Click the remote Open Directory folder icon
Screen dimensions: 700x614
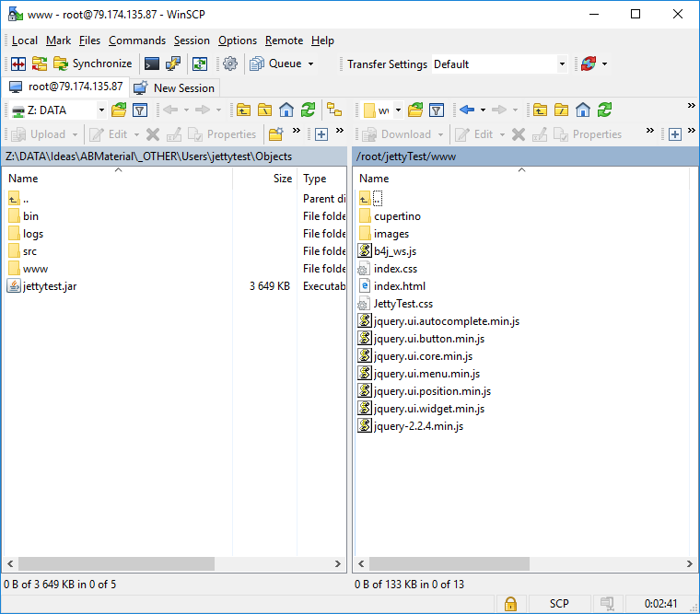click(415, 110)
